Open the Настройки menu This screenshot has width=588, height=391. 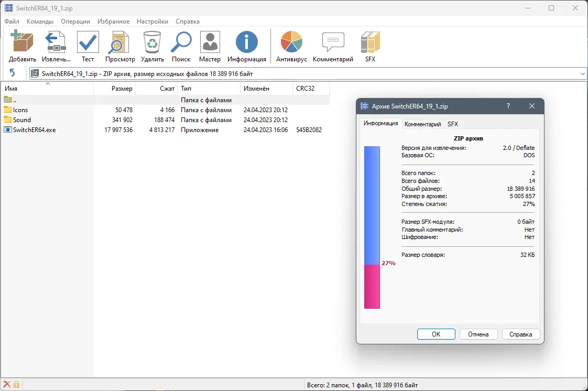pyautogui.click(x=153, y=21)
